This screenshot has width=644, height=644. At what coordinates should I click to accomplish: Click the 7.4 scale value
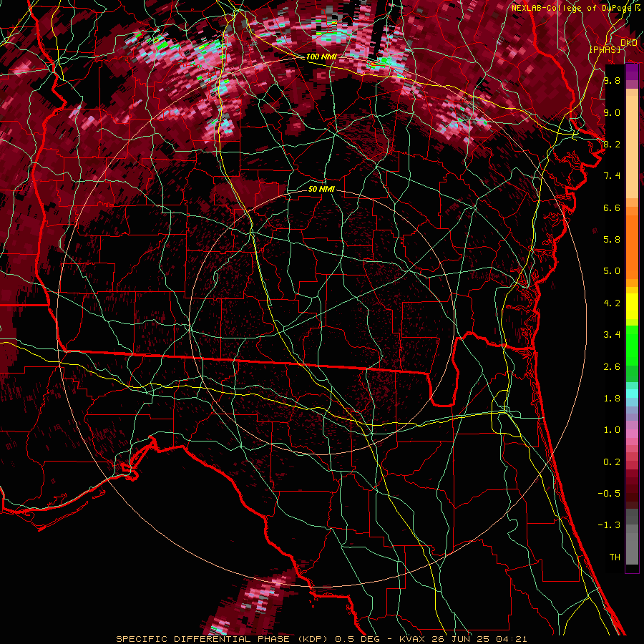click(x=612, y=176)
